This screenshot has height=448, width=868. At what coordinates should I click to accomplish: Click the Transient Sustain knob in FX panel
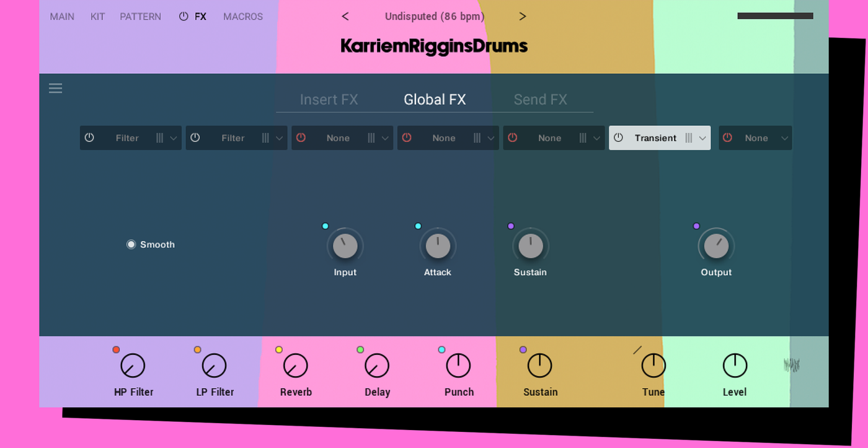(531, 246)
